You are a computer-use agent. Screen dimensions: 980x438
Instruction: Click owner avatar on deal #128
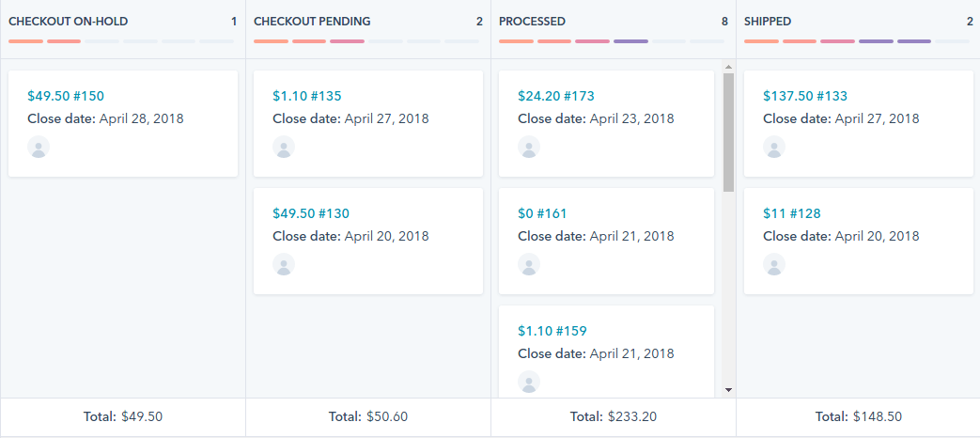point(774,265)
